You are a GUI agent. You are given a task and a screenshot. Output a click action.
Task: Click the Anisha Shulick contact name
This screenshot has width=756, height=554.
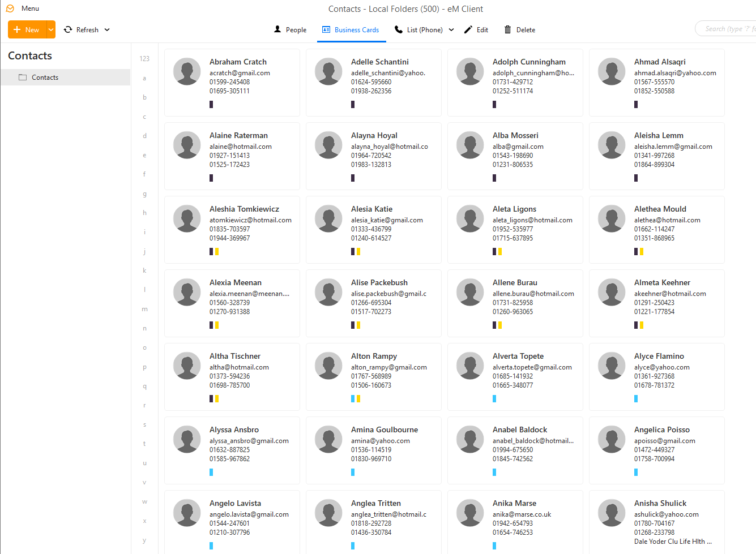pyautogui.click(x=660, y=503)
